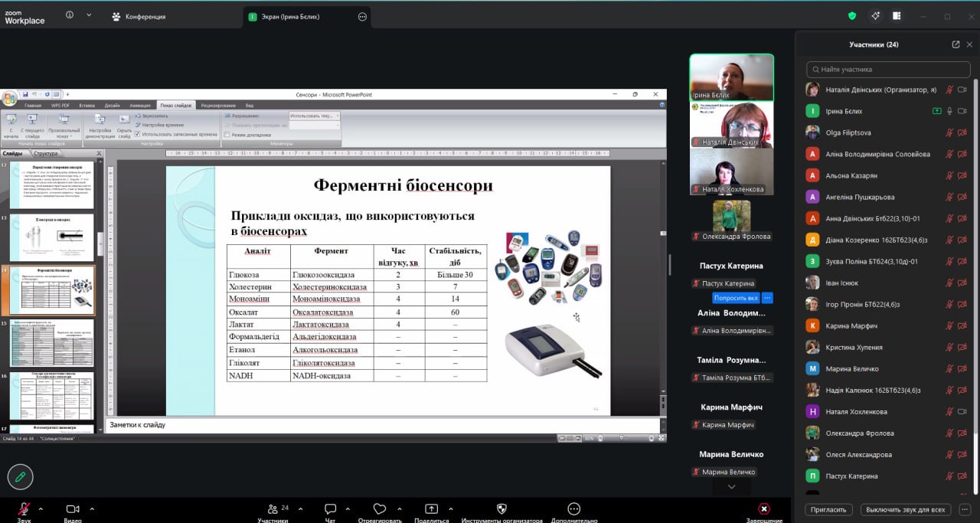This screenshot has height=523, width=980.
Task: Click the annotation pencil icon
Action: tap(21, 476)
